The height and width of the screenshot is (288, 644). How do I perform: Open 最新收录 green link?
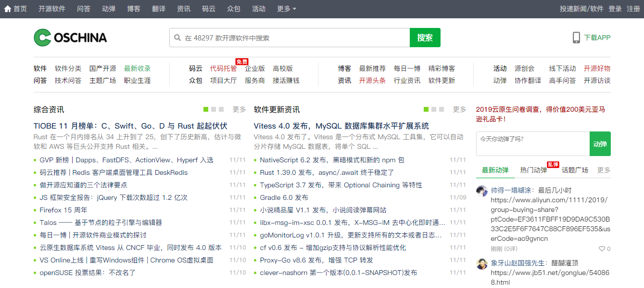pos(138,68)
